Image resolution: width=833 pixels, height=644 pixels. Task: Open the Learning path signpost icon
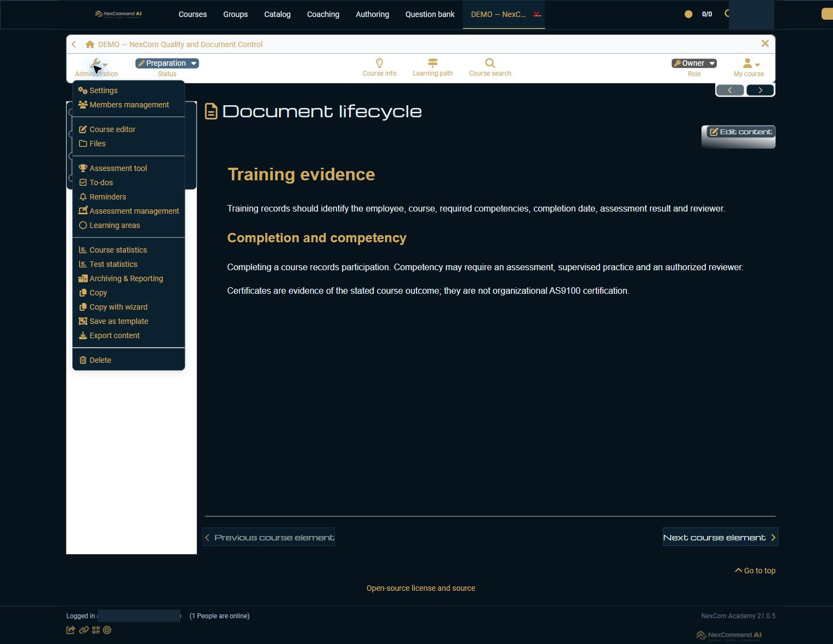432,63
